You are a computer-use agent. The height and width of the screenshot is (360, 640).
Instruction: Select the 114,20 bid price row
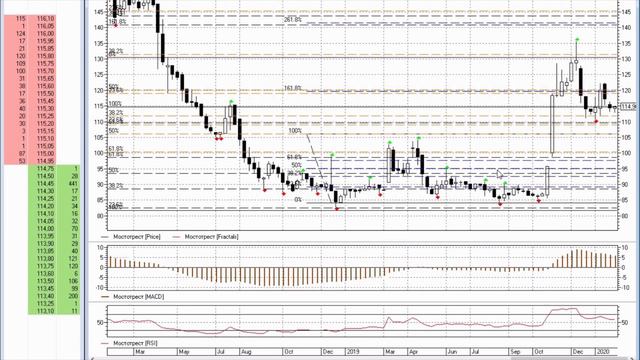pyautogui.click(x=54, y=206)
